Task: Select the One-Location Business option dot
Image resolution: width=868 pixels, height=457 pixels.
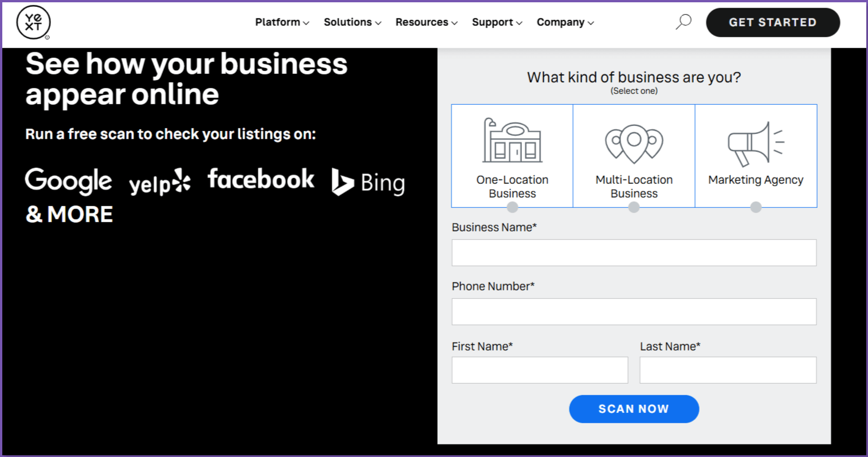Action: 512,207
